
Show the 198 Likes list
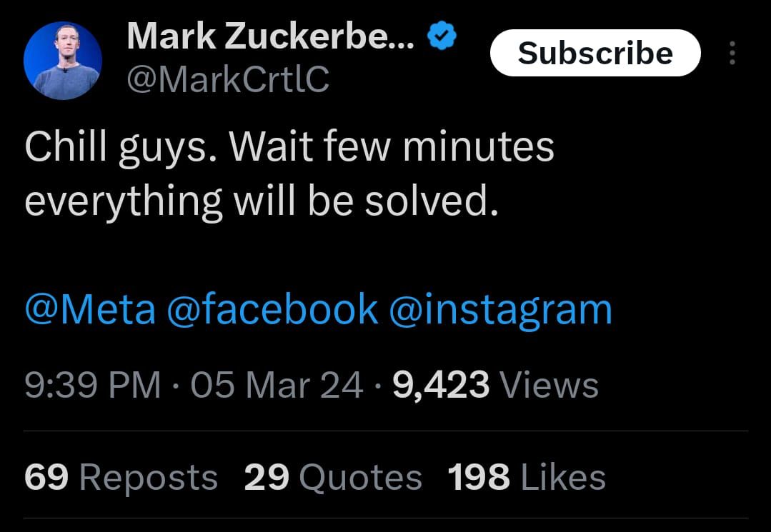click(527, 478)
